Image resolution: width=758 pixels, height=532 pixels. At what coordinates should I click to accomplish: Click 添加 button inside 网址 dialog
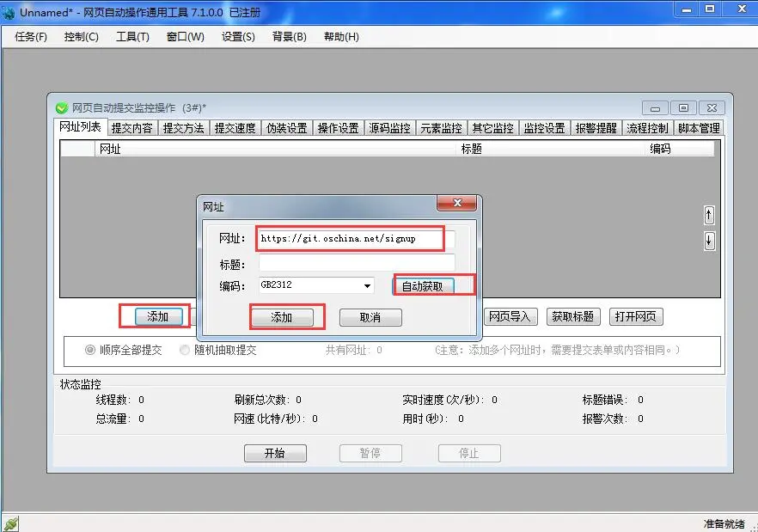tap(281, 317)
